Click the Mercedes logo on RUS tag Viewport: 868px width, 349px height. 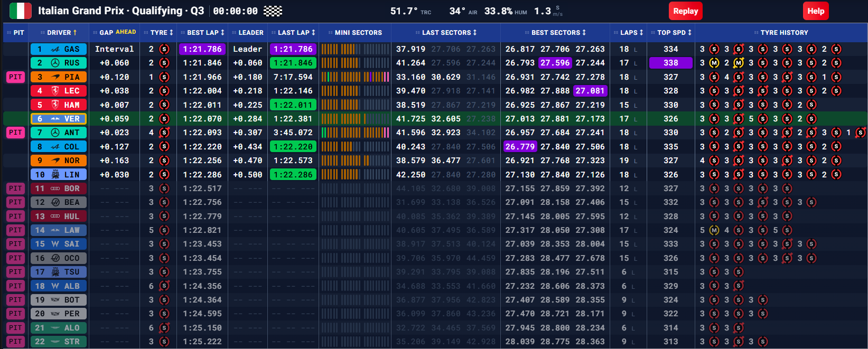pos(55,63)
